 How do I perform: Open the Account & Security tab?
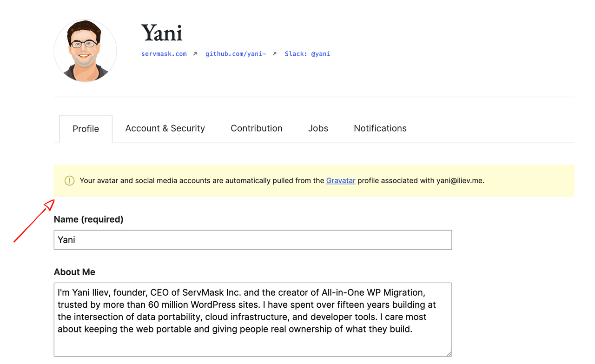(165, 128)
